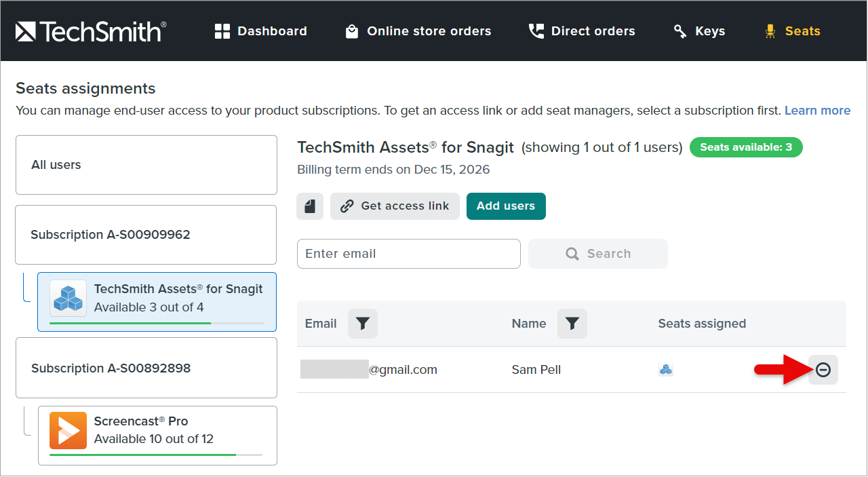Select All users in sidebar

point(146,165)
